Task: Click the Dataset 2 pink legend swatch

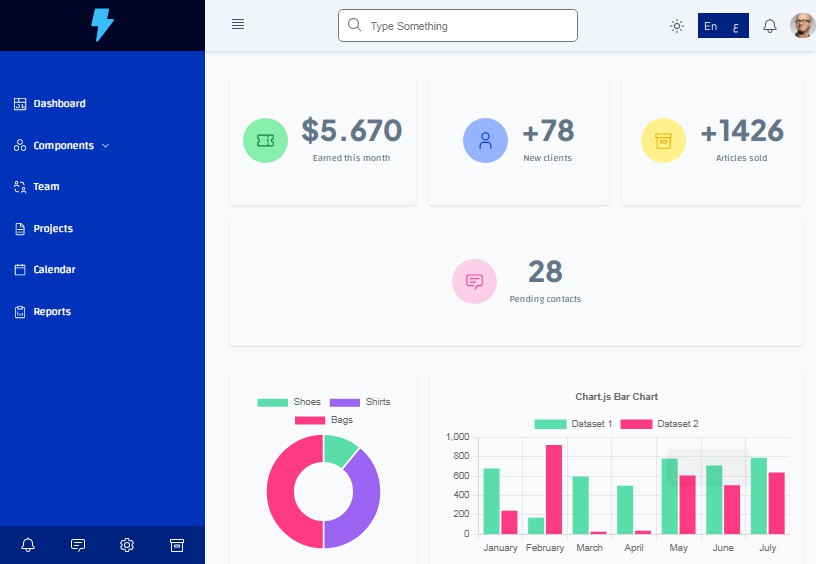Action: (x=636, y=424)
